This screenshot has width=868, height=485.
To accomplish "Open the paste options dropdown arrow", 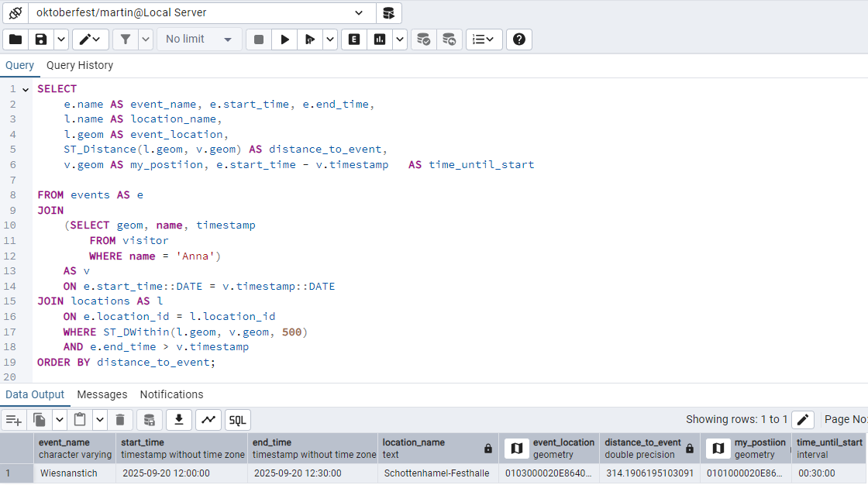I will (x=100, y=420).
